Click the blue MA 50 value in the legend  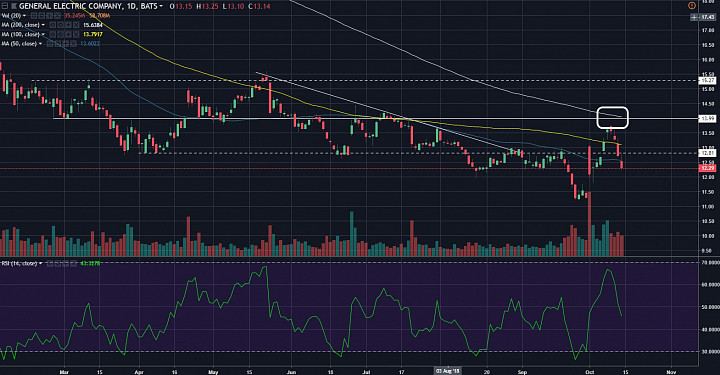pyautogui.click(x=90, y=44)
